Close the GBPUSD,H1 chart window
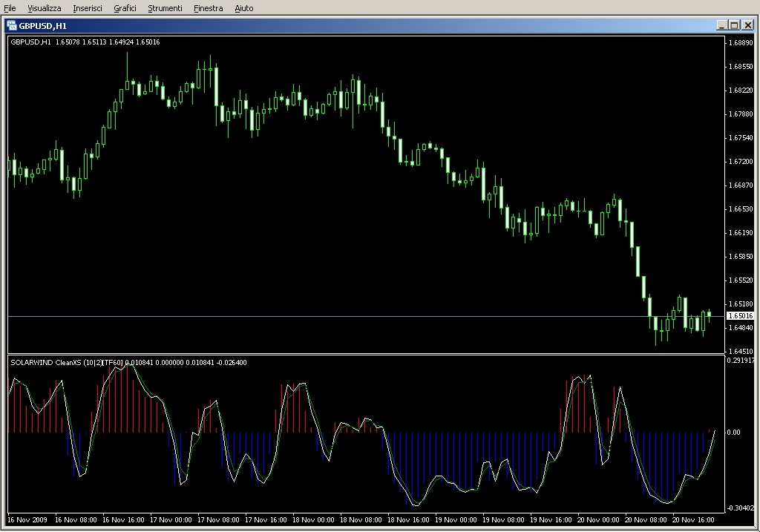760x532 pixels. point(748,25)
